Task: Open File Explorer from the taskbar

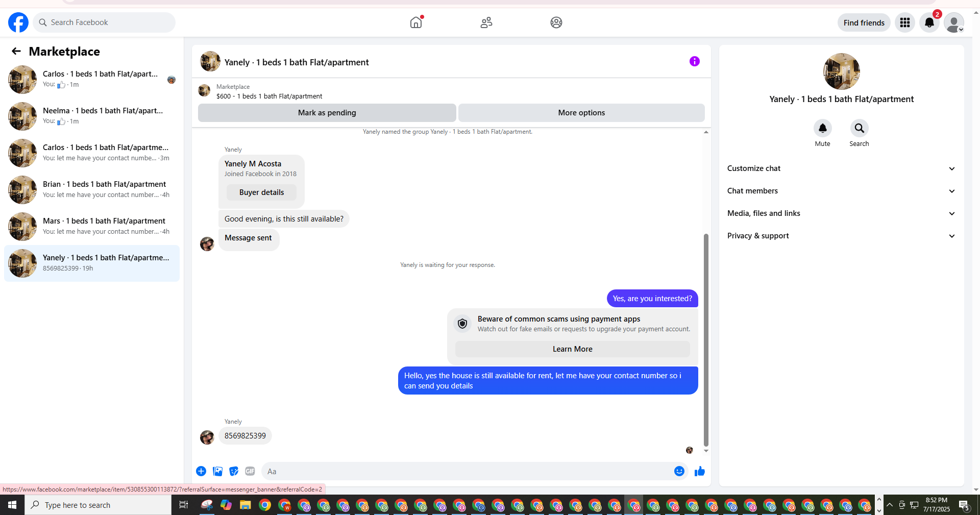Action: 246,505
